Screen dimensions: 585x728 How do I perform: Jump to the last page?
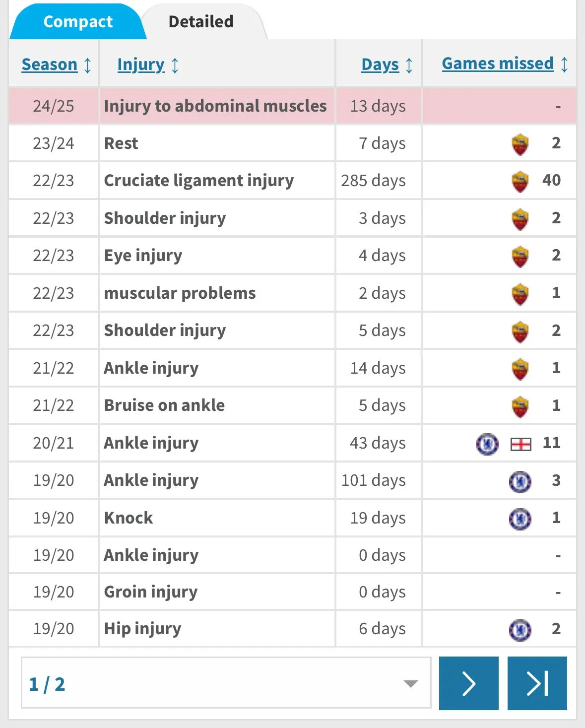537,683
